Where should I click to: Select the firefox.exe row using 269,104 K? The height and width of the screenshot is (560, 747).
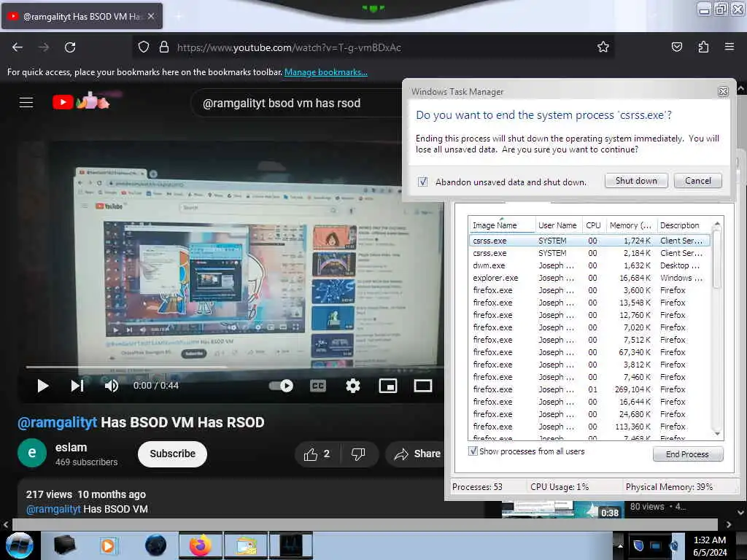(589, 389)
